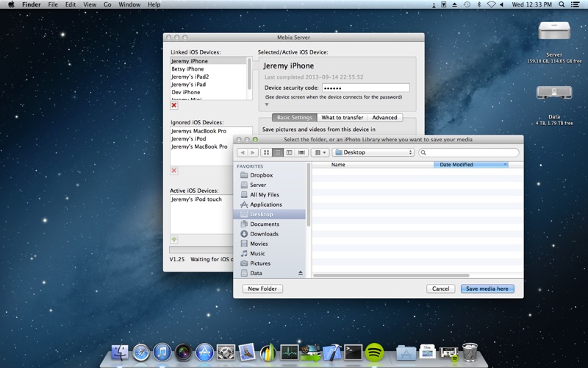
Task: Click Save media here button
Action: click(487, 289)
